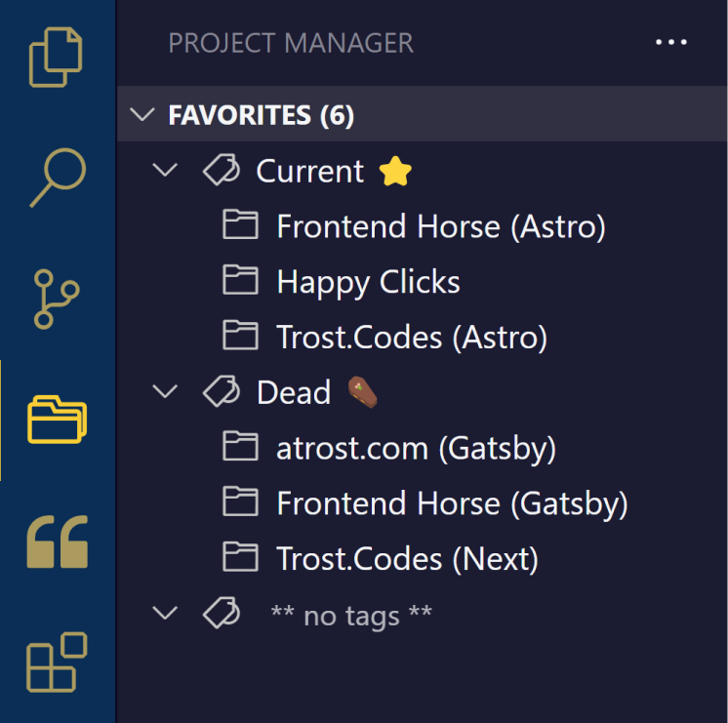Screen dimensions: 728x723
Task: Open the Extensions view icon
Action: point(58,663)
